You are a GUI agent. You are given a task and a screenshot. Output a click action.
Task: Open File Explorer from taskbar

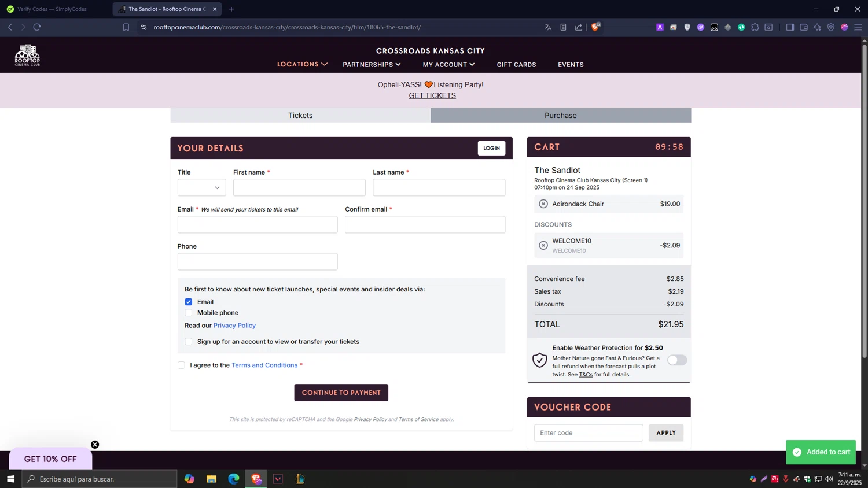tap(211, 479)
